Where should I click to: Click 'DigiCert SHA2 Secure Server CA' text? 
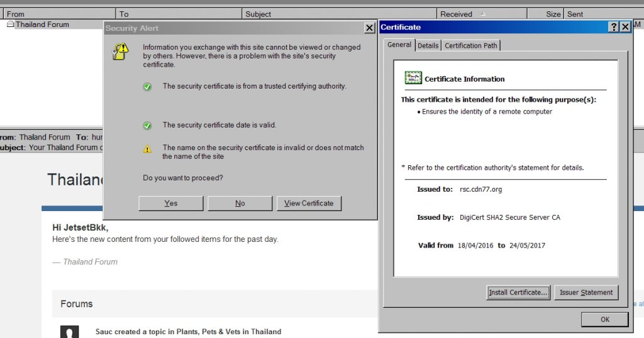509,217
